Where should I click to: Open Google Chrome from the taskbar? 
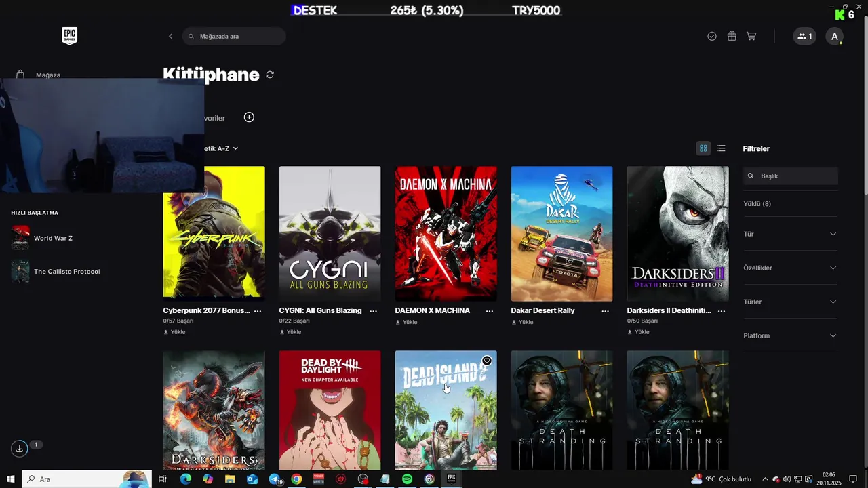pyautogui.click(x=296, y=479)
